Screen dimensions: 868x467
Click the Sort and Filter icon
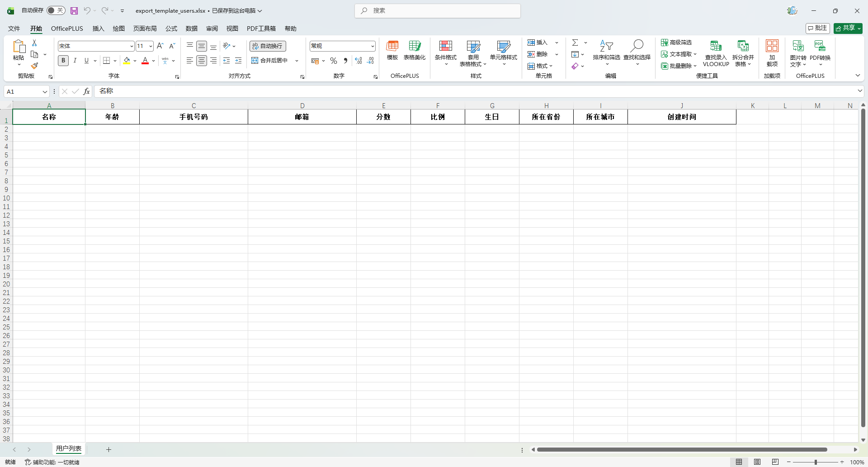click(606, 46)
